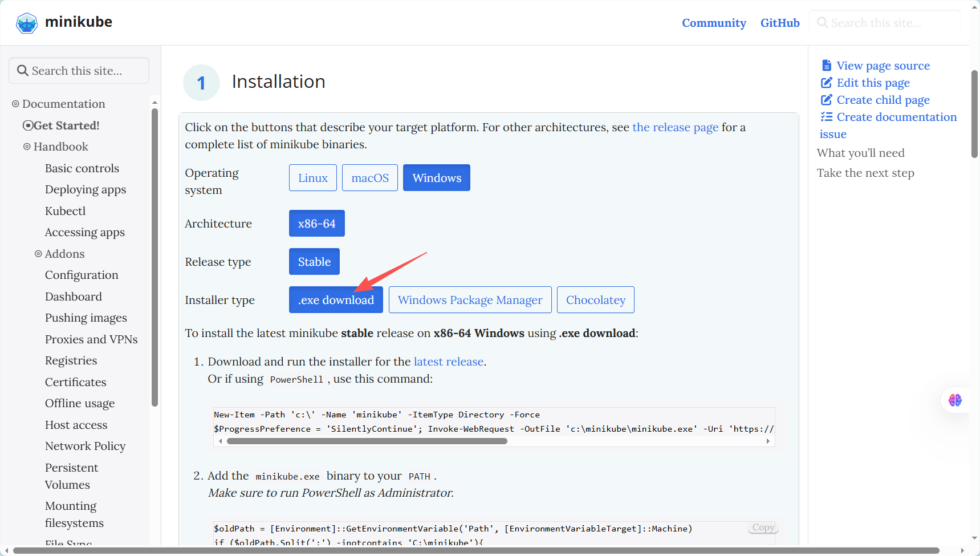Click the sidebar vertical scrollbar thumb

click(x=154, y=257)
